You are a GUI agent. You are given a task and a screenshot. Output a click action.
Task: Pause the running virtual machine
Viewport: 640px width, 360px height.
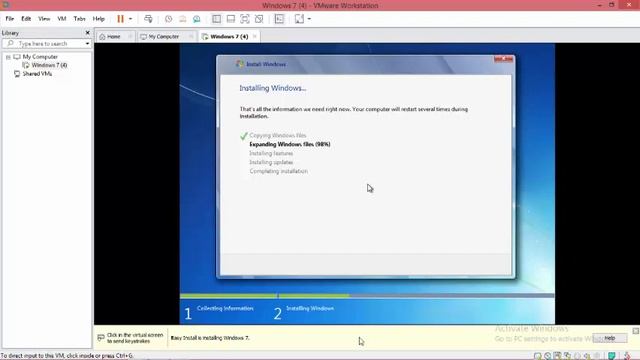pyautogui.click(x=120, y=19)
